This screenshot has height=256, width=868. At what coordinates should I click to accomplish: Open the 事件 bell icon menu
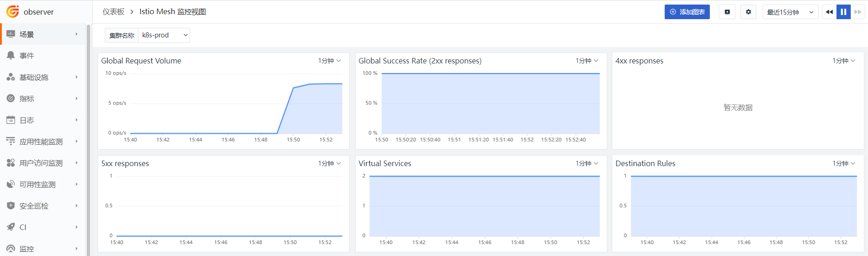click(x=11, y=55)
